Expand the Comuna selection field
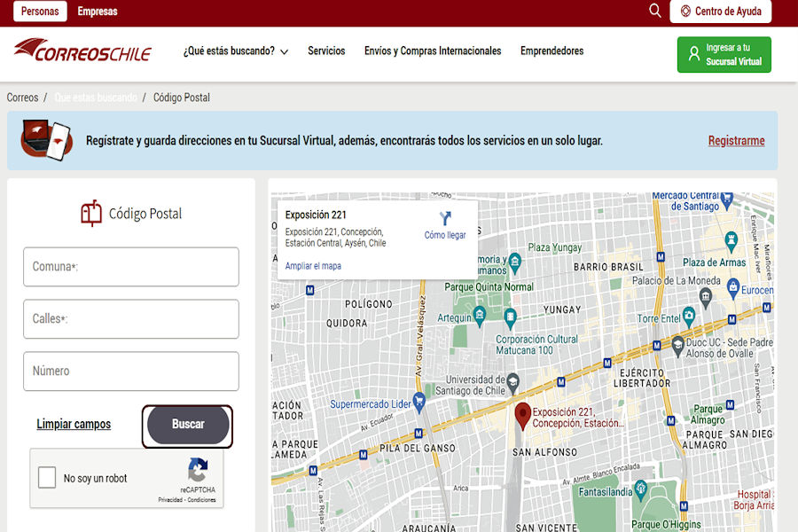Screen dimensions: 798x532 (130, 267)
